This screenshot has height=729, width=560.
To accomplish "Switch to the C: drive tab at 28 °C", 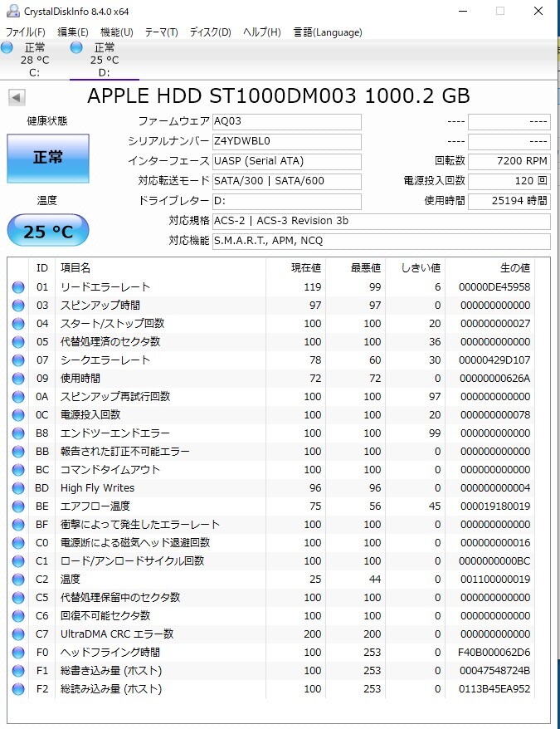I will 35,60.
